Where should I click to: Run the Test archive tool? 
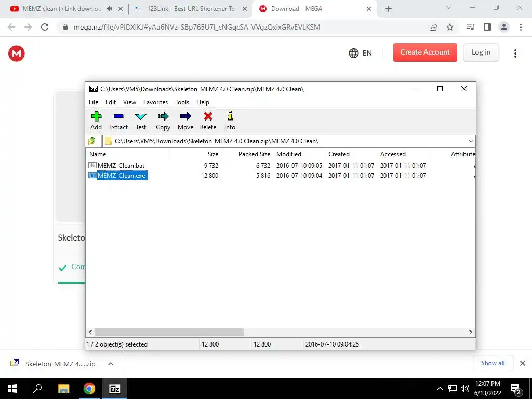(140, 121)
